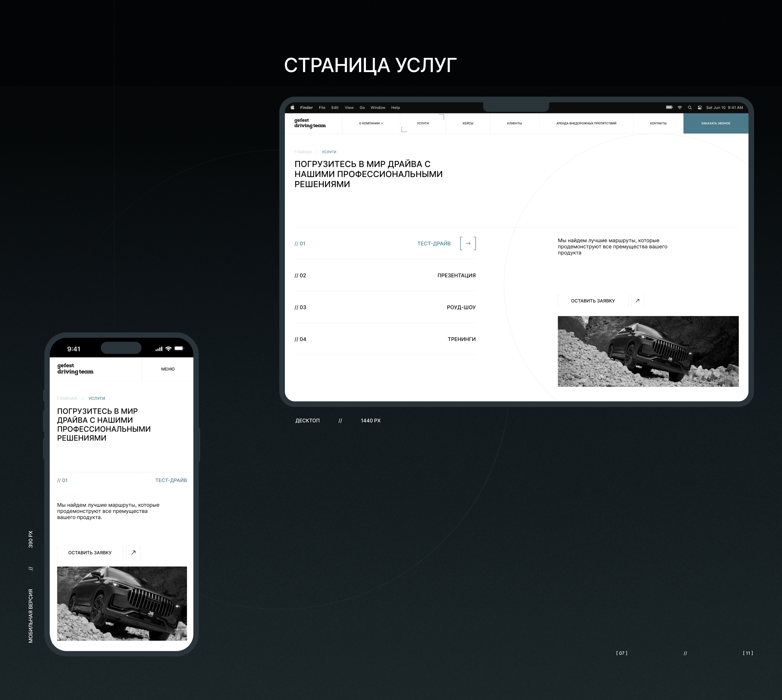The image size is (782, 700).
Task: Expand the РОУД-ШОУ service row
Action: 461,307
